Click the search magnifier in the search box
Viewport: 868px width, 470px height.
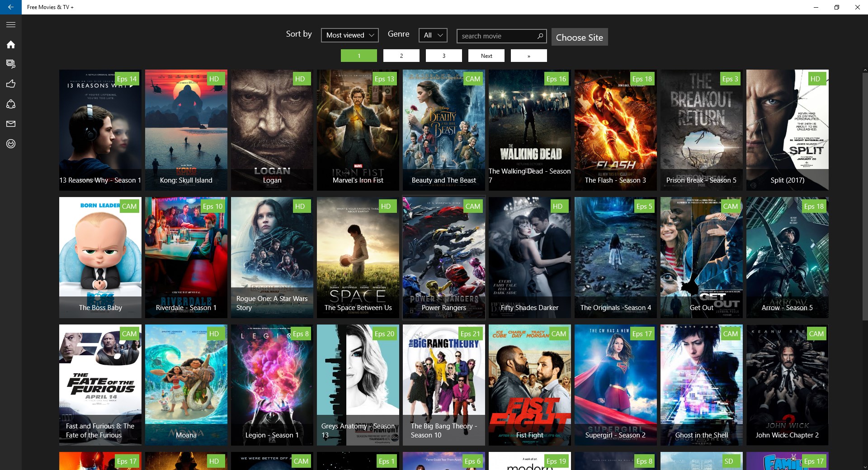539,36
